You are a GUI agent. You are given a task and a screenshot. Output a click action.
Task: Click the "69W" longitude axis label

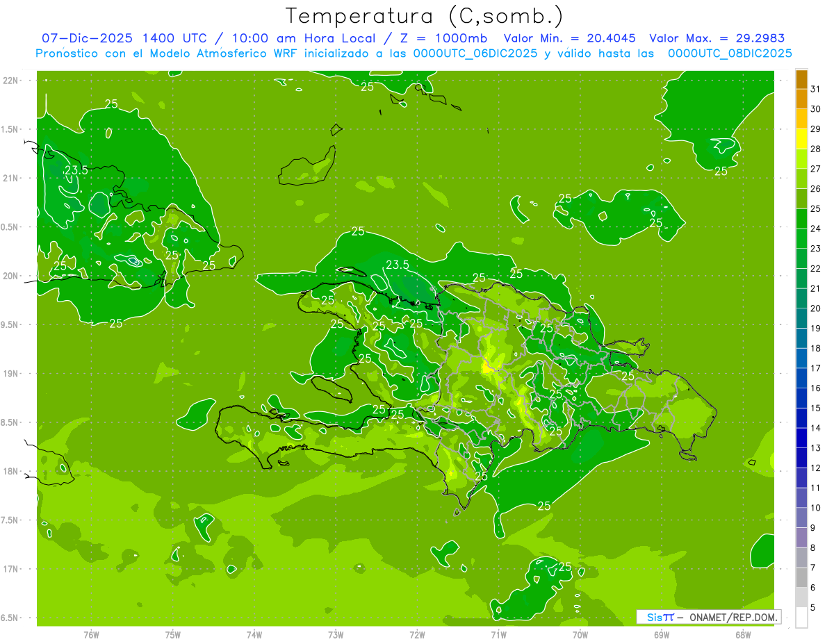pos(662,634)
